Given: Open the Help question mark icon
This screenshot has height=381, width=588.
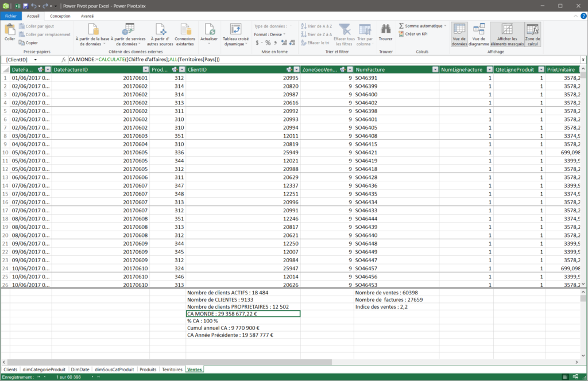Looking at the screenshot, I should pos(583,16).
